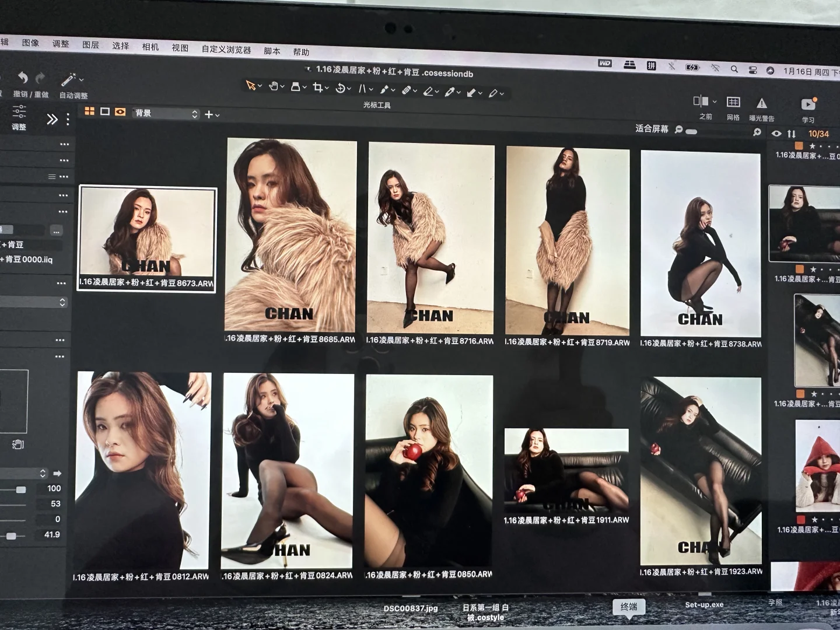This screenshot has height=630, width=840.
Task: Toggle 曝光警告 exposure warning
Action: pos(762,103)
